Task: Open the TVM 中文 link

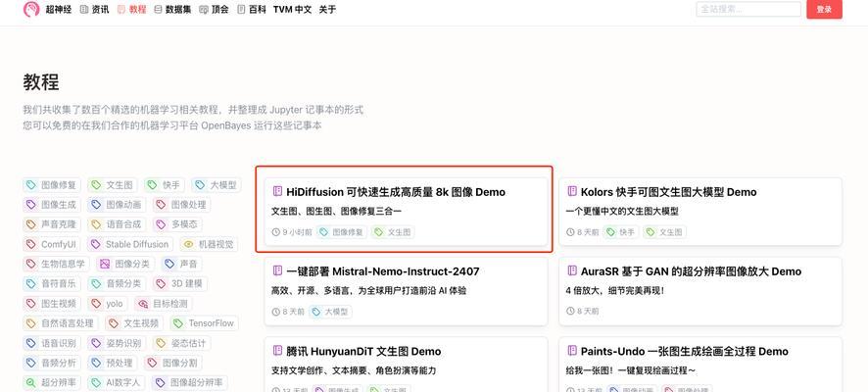Action: (292, 10)
